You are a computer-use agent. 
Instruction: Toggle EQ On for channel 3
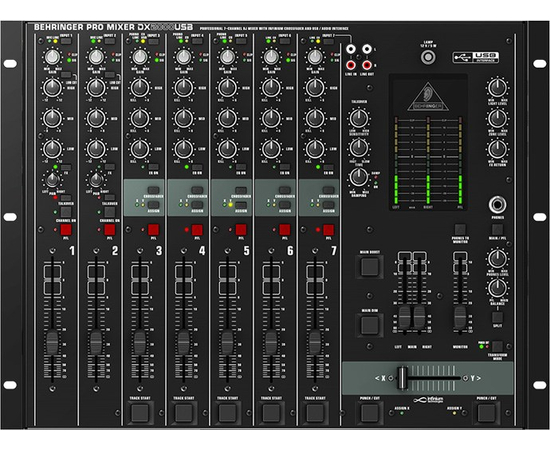pos(153,167)
